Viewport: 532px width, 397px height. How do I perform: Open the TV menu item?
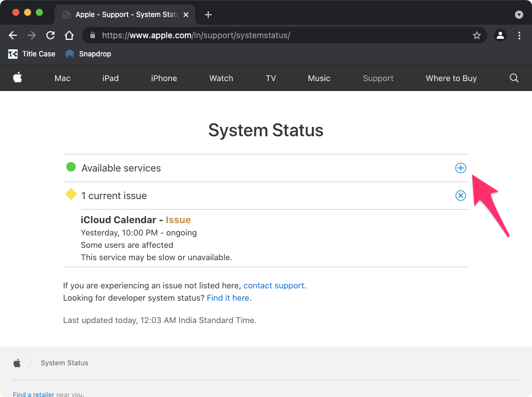click(271, 79)
